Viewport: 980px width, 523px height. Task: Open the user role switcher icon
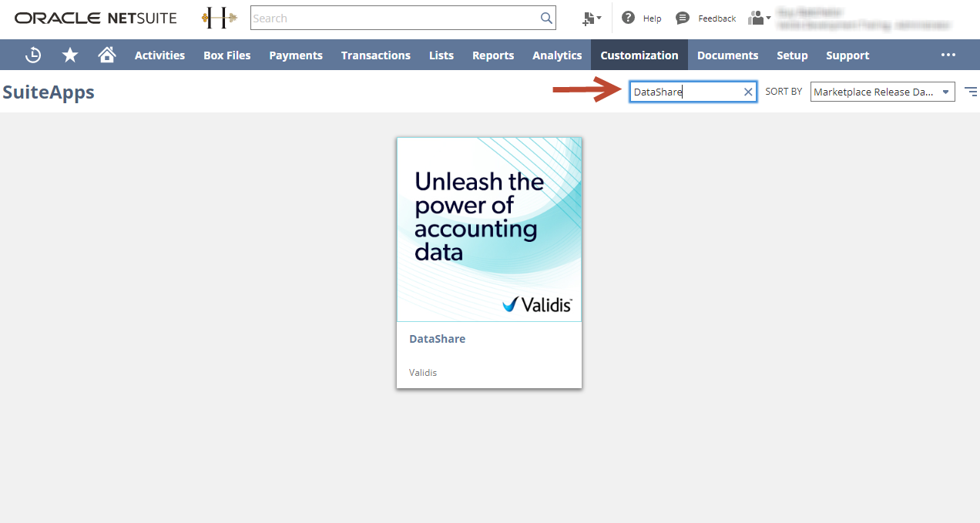pyautogui.click(x=759, y=18)
